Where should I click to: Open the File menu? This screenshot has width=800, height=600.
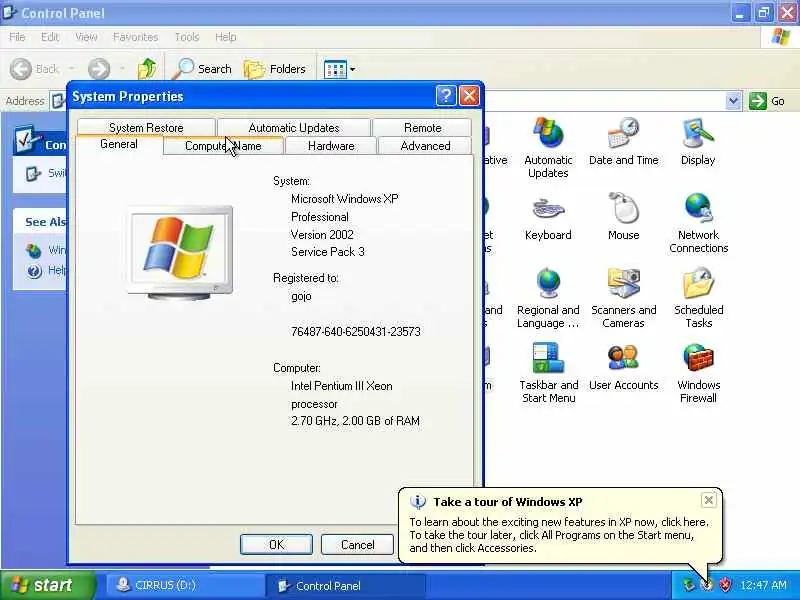(x=17, y=37)
